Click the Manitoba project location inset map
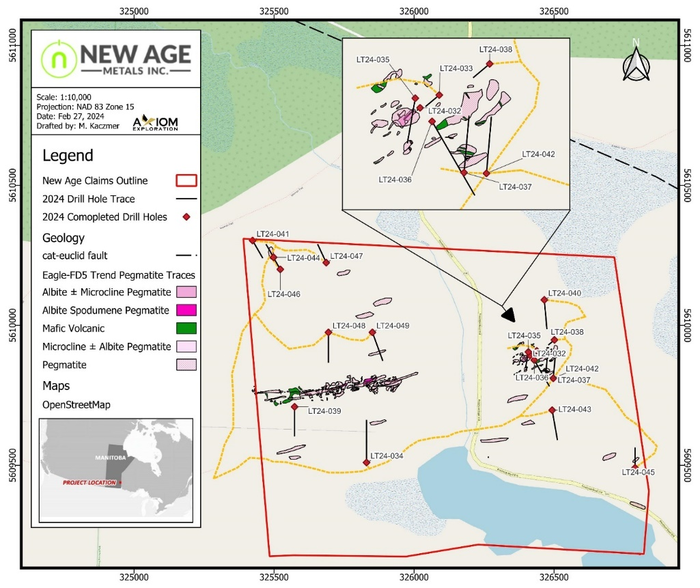 coord(116,470)
